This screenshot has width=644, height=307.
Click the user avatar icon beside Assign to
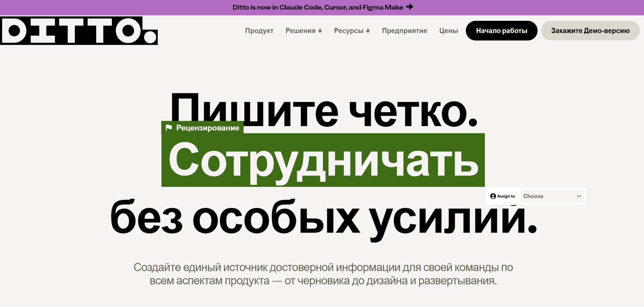pyautogui.click(x=493, y=196)
